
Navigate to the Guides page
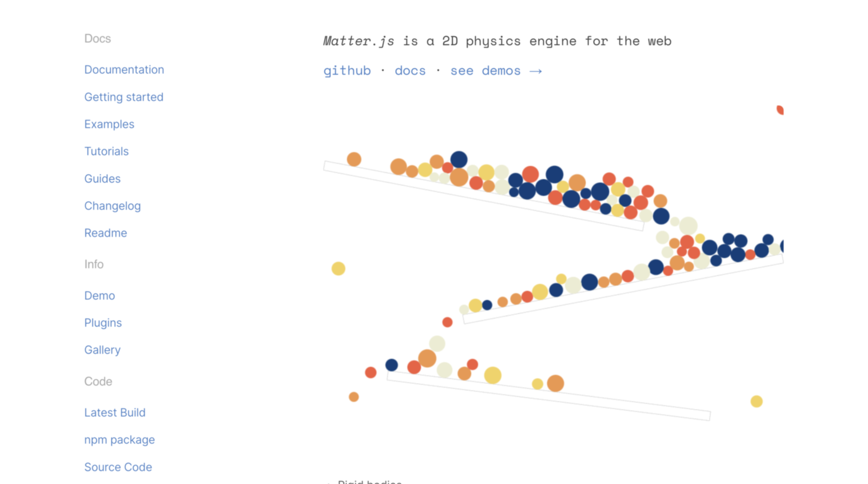click(102, 179)
